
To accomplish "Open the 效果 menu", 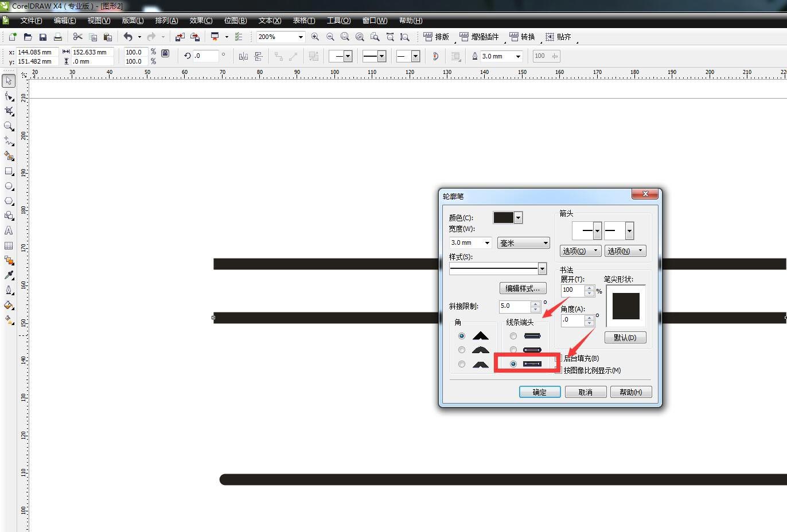I will pos(201,21).
